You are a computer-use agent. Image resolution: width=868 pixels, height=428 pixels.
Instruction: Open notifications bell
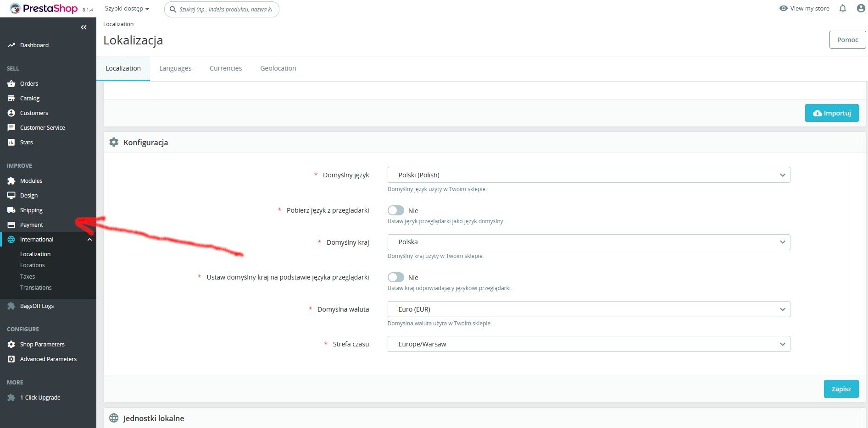click(843, 8)
